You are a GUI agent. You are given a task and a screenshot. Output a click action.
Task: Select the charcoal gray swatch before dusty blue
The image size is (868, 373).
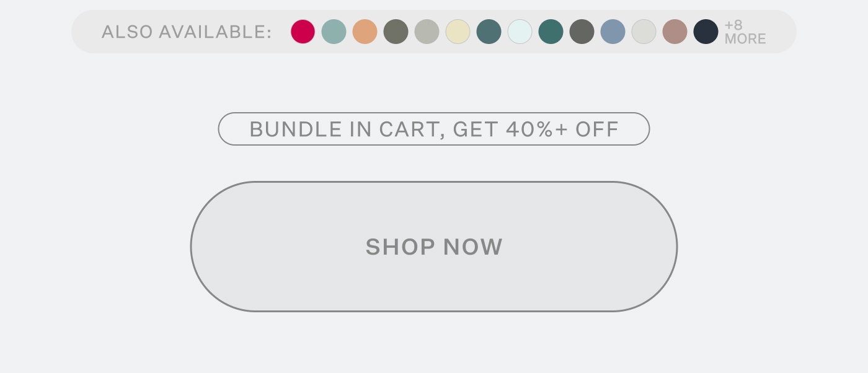tap(582, 32)
